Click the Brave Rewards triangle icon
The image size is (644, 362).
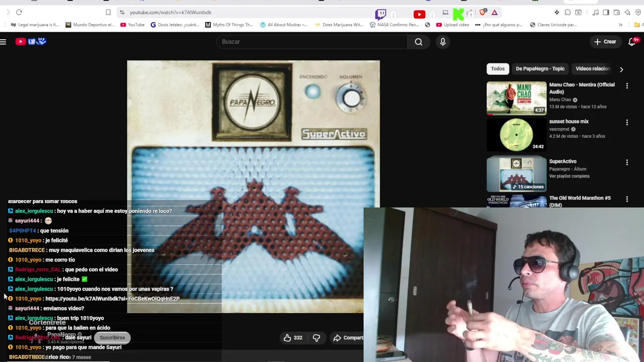pos(495,13)
